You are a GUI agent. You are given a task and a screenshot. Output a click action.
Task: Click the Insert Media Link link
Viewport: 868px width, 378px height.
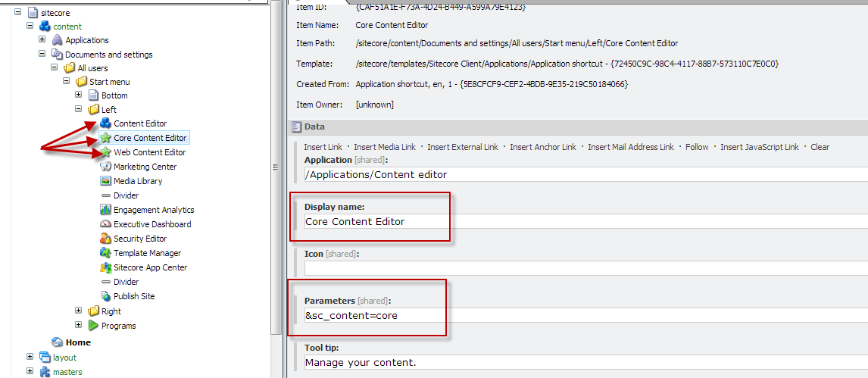click(x=384, y=147)
